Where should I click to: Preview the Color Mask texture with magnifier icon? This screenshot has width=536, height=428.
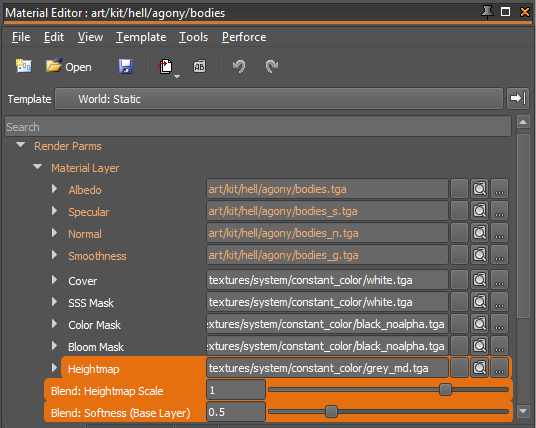(x=479, y=324)
